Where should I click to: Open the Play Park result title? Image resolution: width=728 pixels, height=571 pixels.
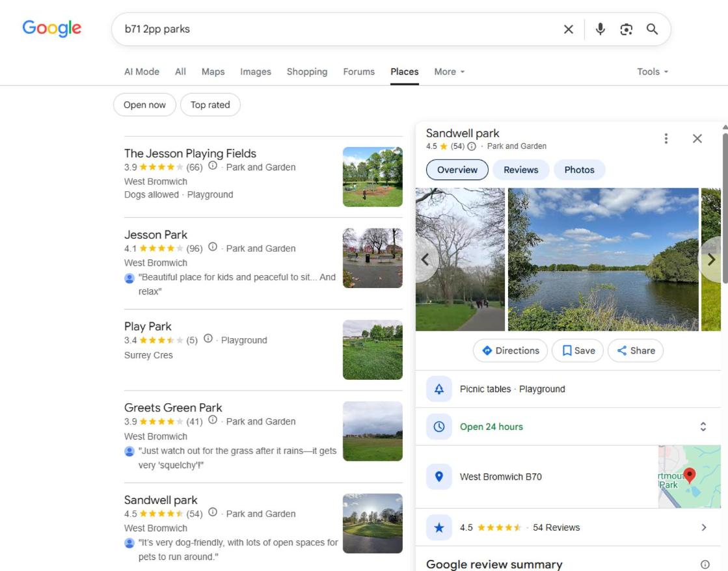(148, 326)
